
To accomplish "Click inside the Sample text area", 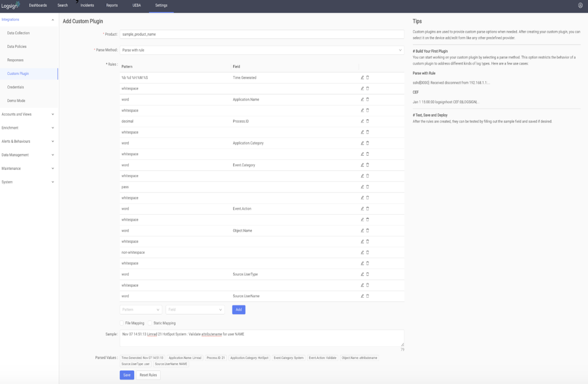I will click(x=262, y=338).
